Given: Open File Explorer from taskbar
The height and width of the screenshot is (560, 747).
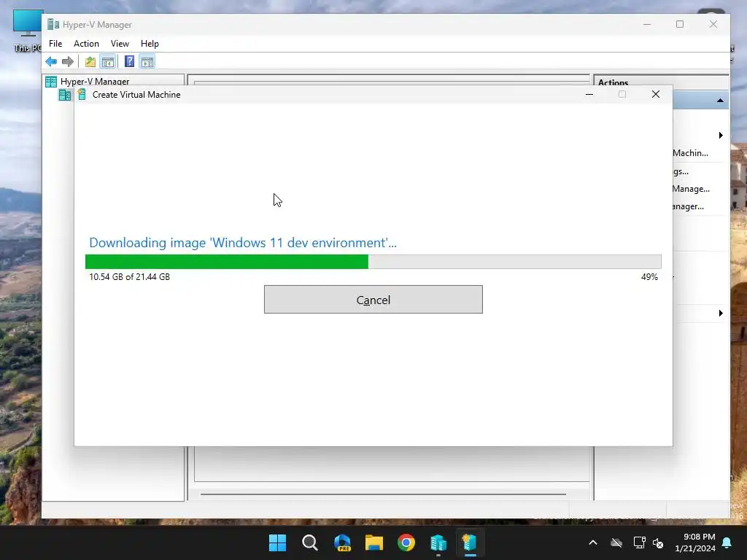Looking at the screenshot, I should [374, 542].
